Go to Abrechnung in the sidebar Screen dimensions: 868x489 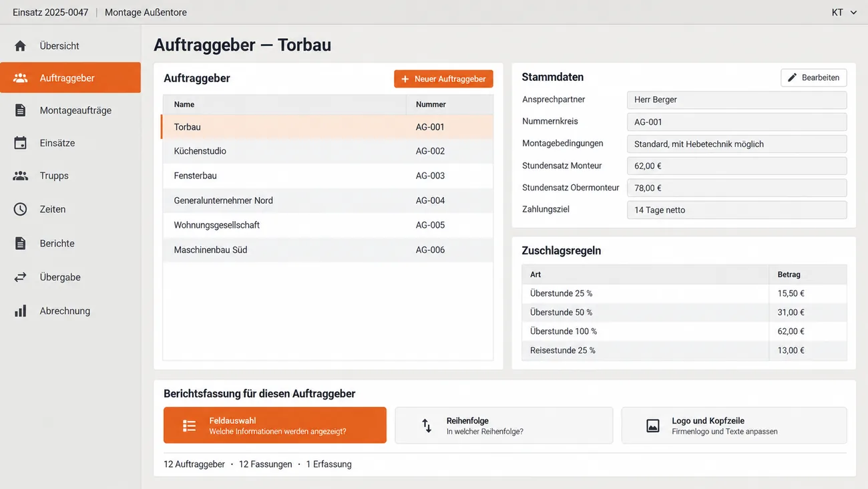pyautogui.click(x=70, y=311)
